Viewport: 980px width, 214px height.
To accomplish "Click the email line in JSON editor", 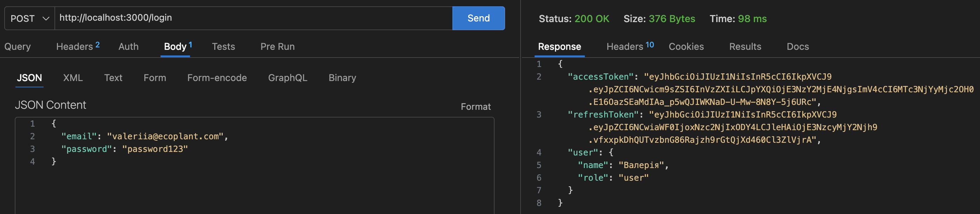I will (x=145, y=136).
